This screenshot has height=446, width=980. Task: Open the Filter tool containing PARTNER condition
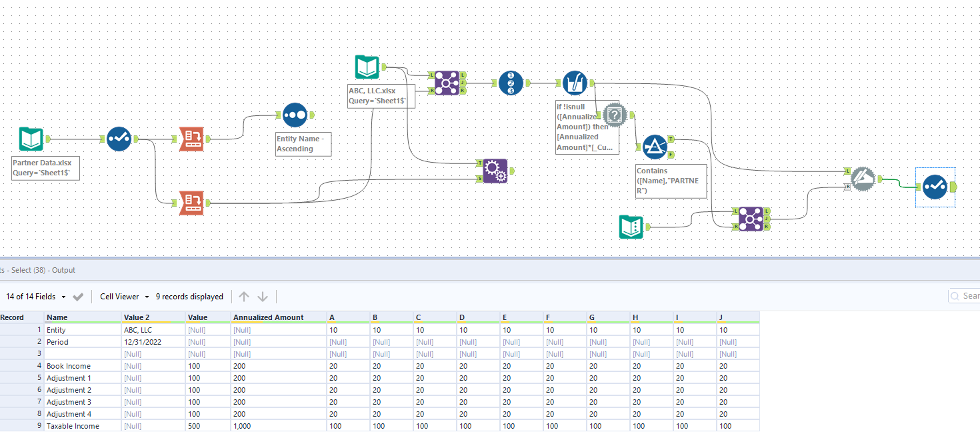point(655,146)
